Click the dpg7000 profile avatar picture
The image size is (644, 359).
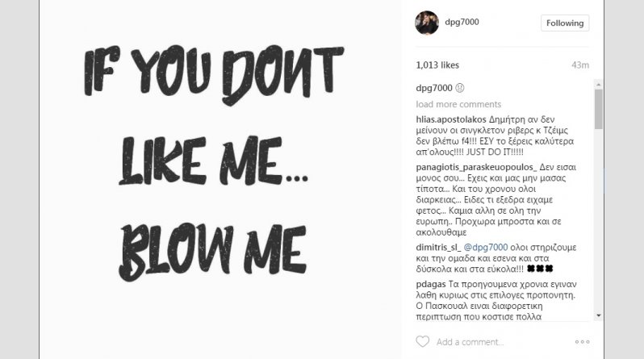427,23
